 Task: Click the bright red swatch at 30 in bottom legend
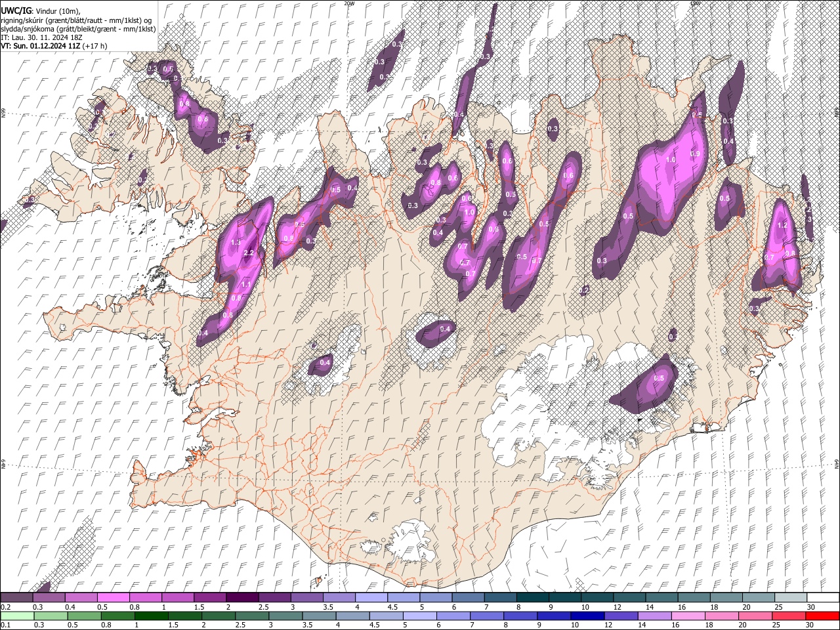822,616
